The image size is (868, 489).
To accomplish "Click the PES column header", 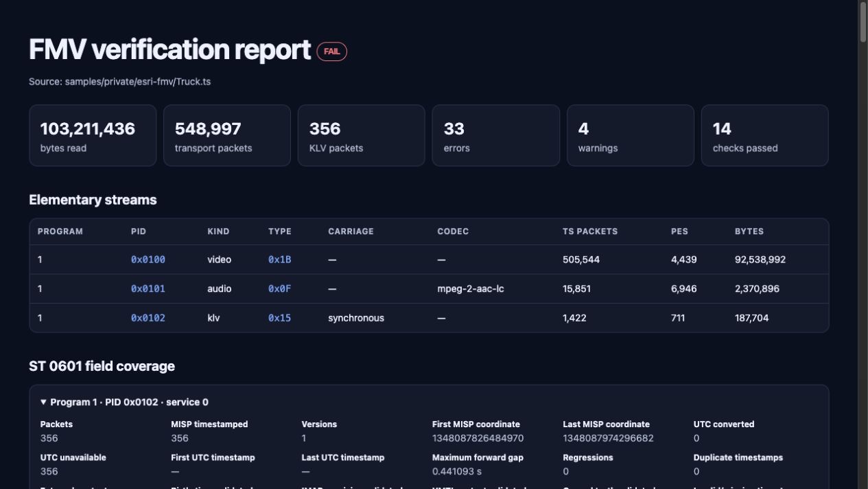I will (679, 231).
